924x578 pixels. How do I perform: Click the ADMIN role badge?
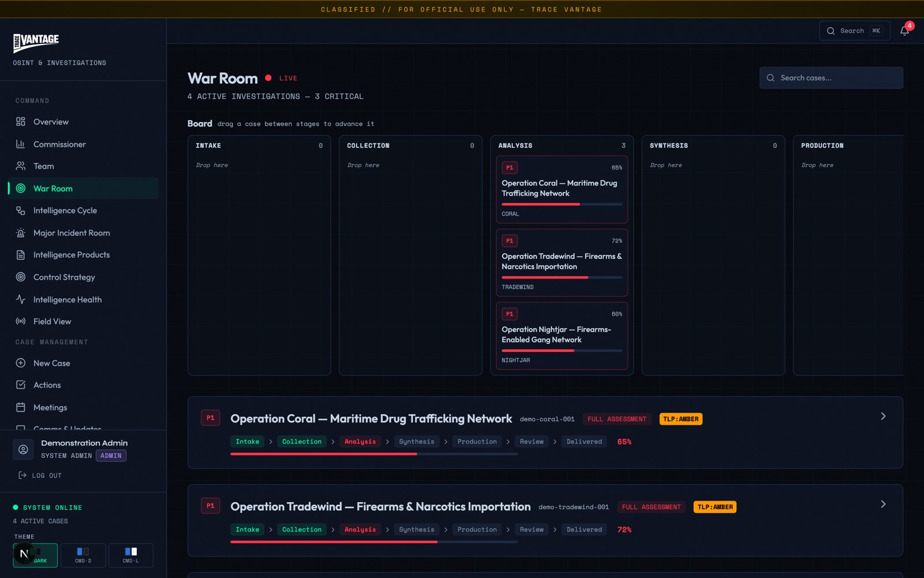point(111,455)
